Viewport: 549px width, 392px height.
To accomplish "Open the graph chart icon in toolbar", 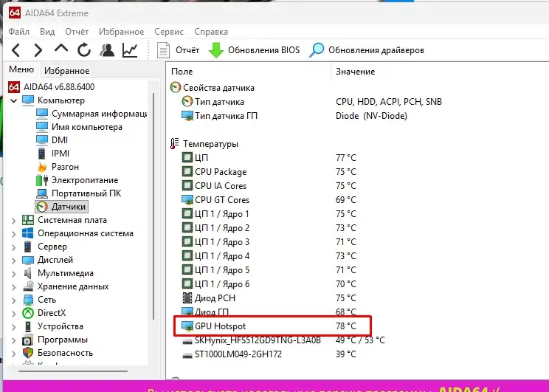I will pos(130,50).
